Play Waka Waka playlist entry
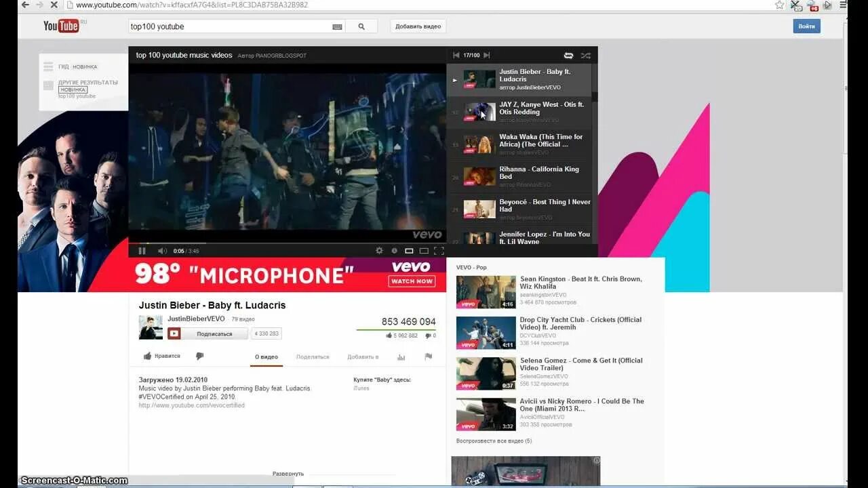The width and height of the screenshot is (868, 488). pos(519,144)
